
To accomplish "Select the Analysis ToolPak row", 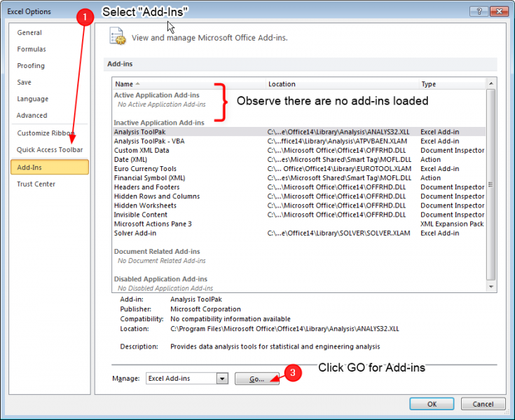I will coord(298,132).
